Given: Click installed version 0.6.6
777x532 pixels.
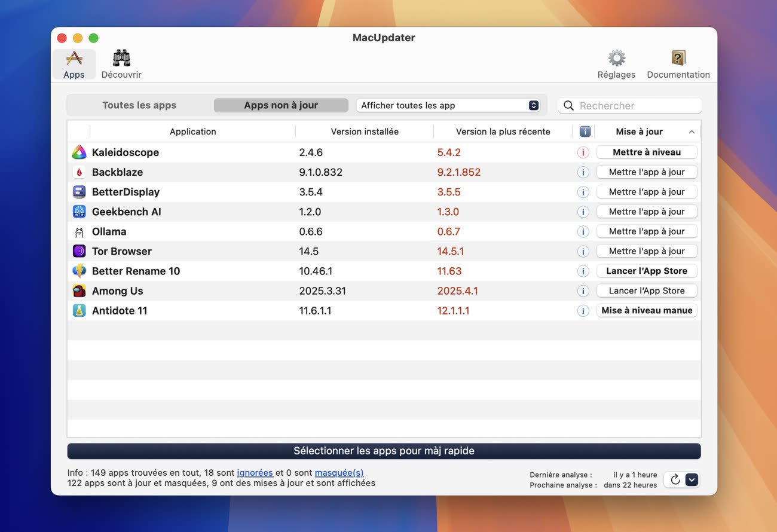Looking at the screenshot, I should pyautogui.click(x=311, y=231).
